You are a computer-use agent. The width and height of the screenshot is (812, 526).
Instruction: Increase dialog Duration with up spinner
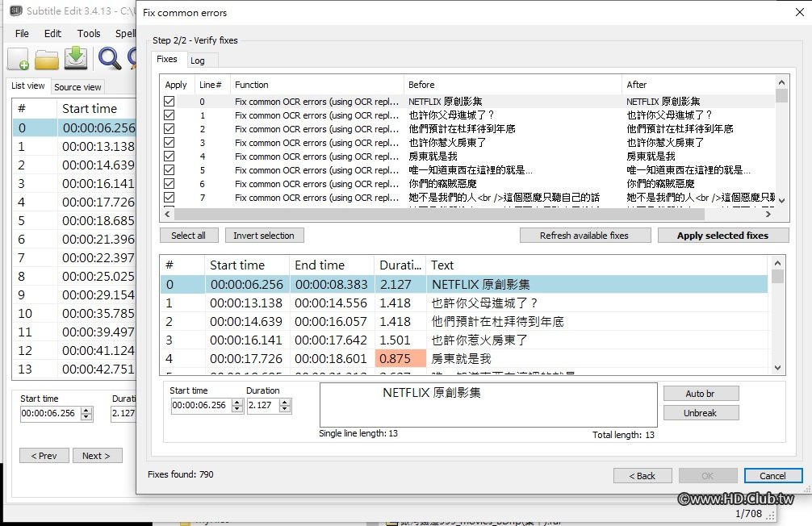click(x=285, y=403)
